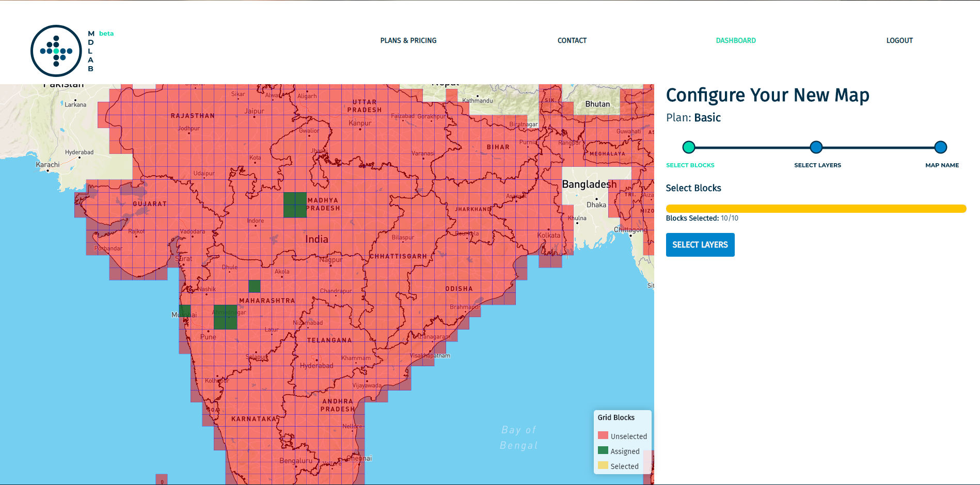Click the green block at Mumbai
This screenshot has width=980, height=485.
(x=185, y=311)
